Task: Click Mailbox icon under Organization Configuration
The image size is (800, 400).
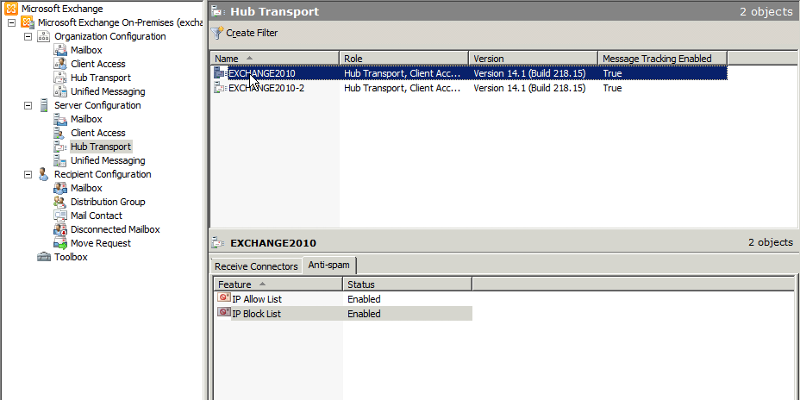Action: (x=61, y=50)
